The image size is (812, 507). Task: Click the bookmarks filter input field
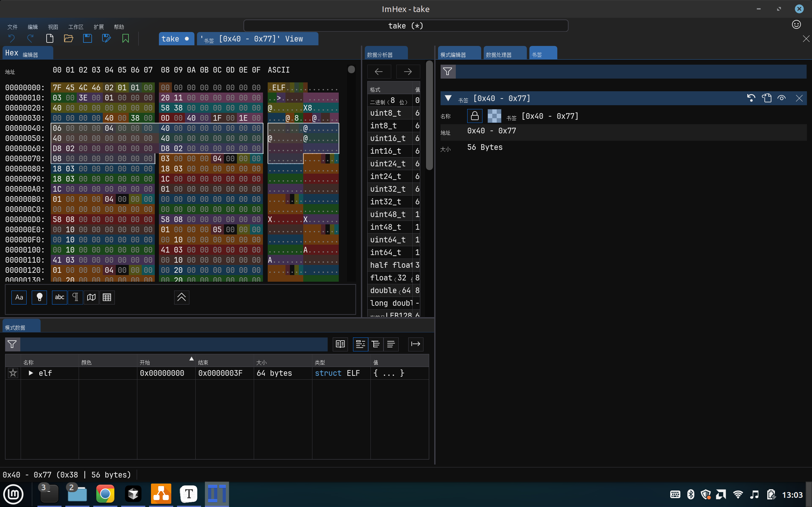point(631,71)
